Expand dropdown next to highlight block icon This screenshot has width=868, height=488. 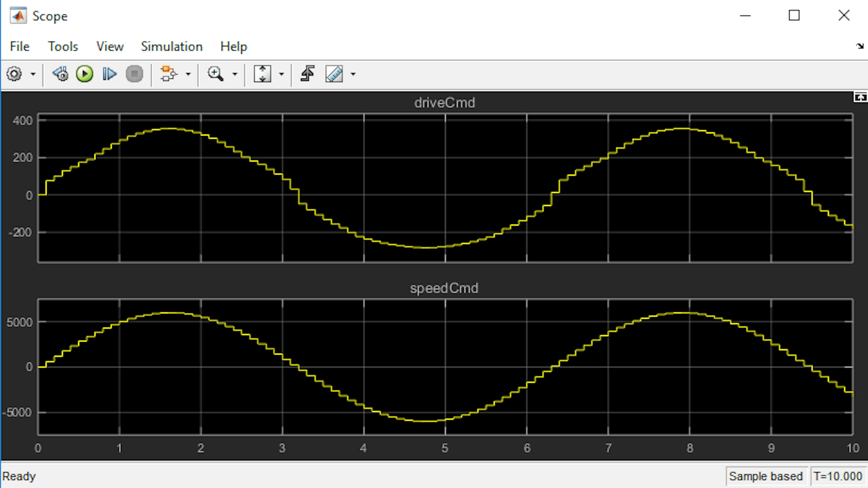(188, 74)
